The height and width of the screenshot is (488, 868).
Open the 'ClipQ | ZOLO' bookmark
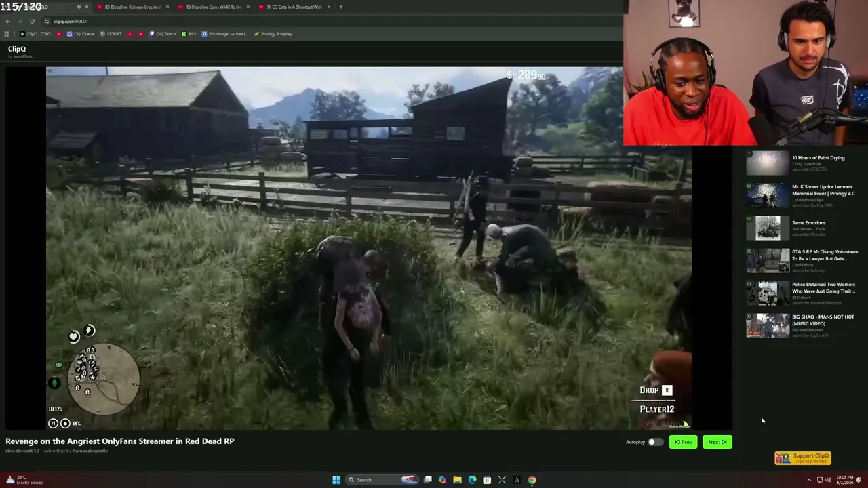pos(35,34)
